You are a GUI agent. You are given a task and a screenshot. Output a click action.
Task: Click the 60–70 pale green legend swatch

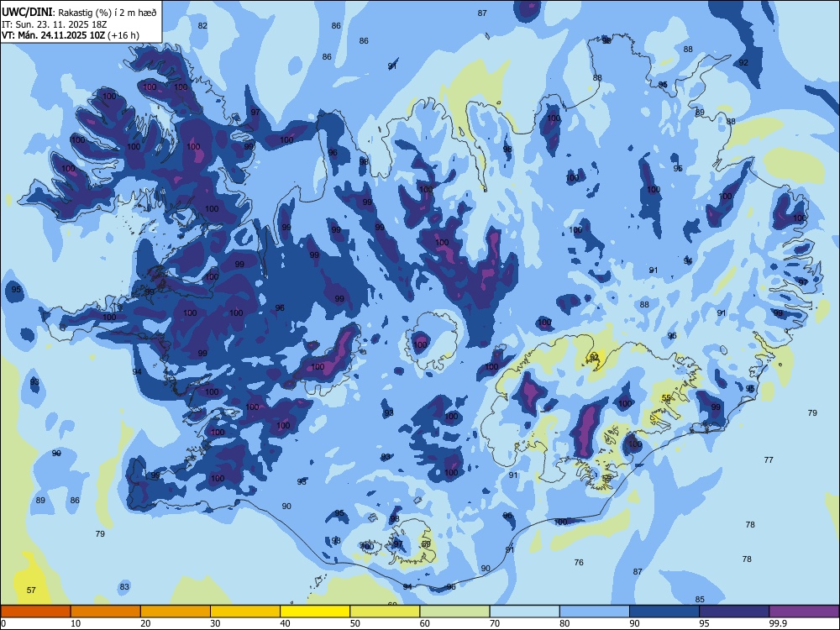(x=454, y=612)
